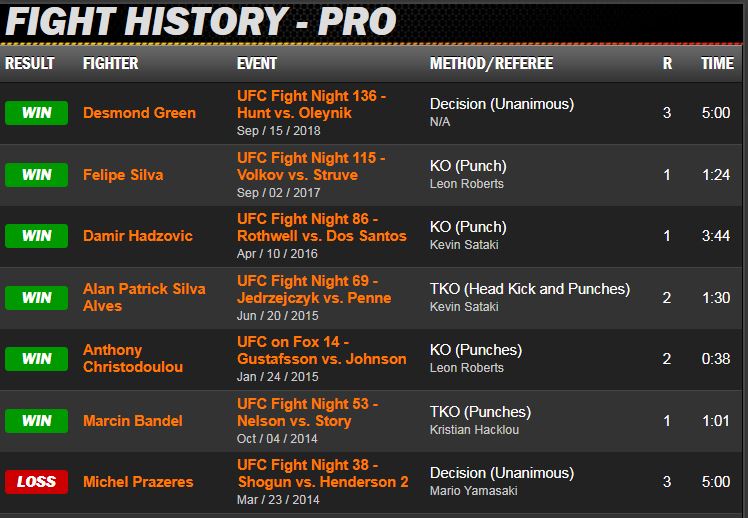Screen dimensions: 748x518
Task: Click Marcin Bandel fighter link
Action: click(132, 421)
